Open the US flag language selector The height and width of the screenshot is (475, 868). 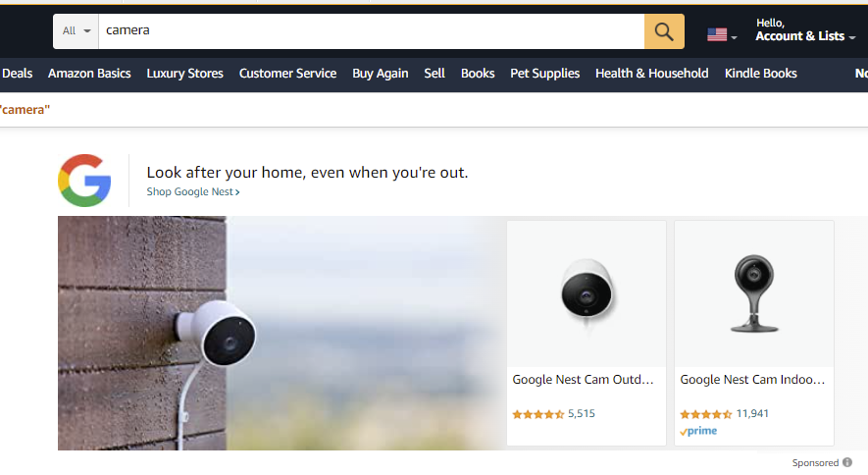click(x=722, y=35)
